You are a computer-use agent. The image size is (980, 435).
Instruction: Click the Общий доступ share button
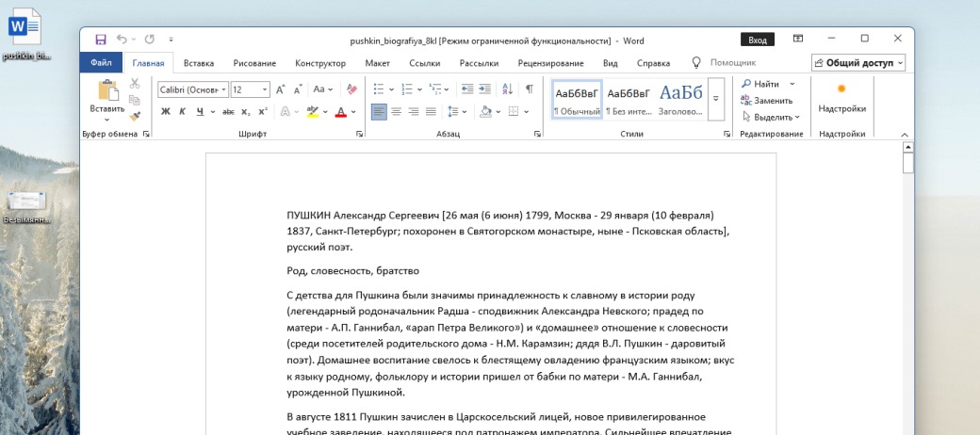click(x=857, y=63)
